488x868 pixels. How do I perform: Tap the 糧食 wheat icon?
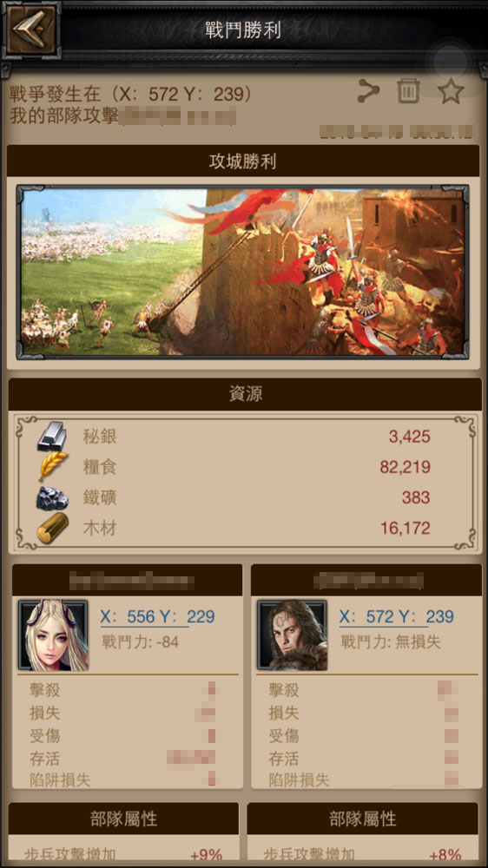click(x=53, y=467)
